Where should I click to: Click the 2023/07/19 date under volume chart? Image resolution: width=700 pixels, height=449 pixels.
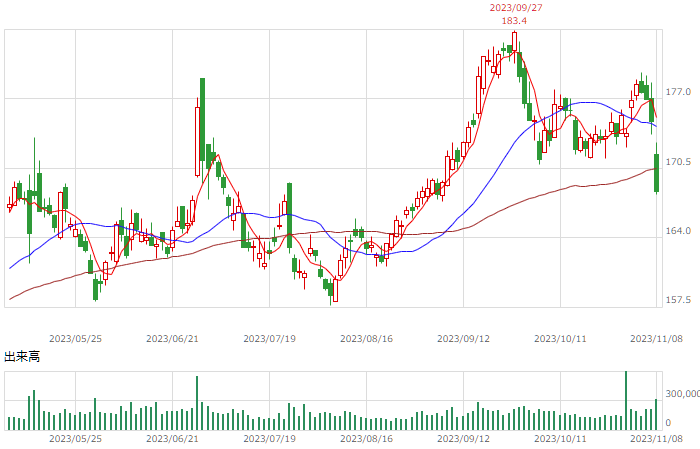[x=269, y=439]
